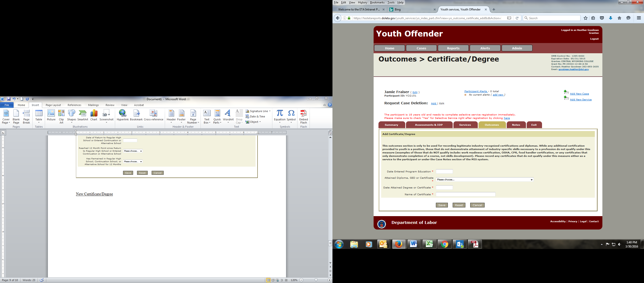Open the Screenshot tool in Word

pos(106,116)
